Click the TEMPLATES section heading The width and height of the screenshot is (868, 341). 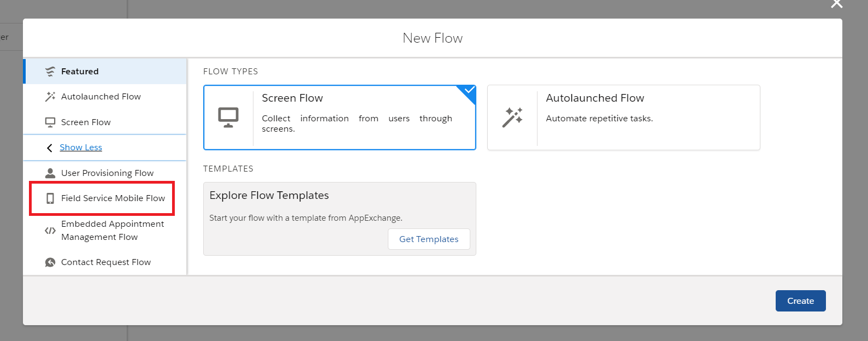click(x=228, y=169)
